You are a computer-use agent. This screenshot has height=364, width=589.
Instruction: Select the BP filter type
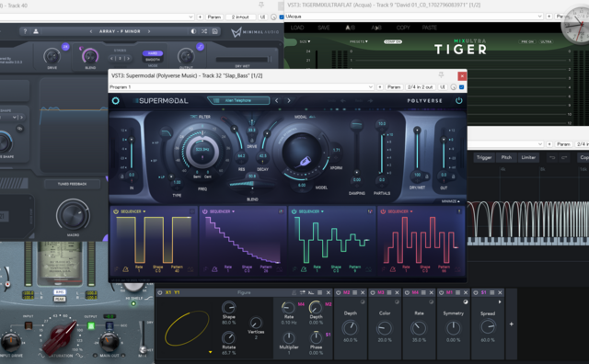click(x=154, y=161)
